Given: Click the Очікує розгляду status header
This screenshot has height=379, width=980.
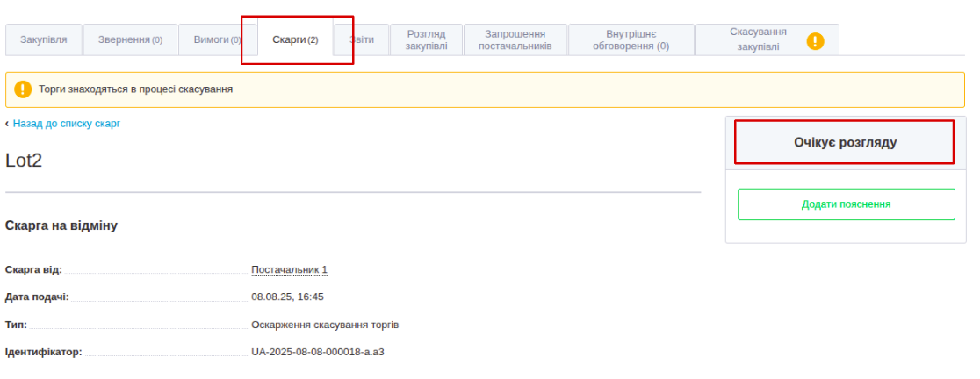Looking at the screenshot, I should coord(845,142).
